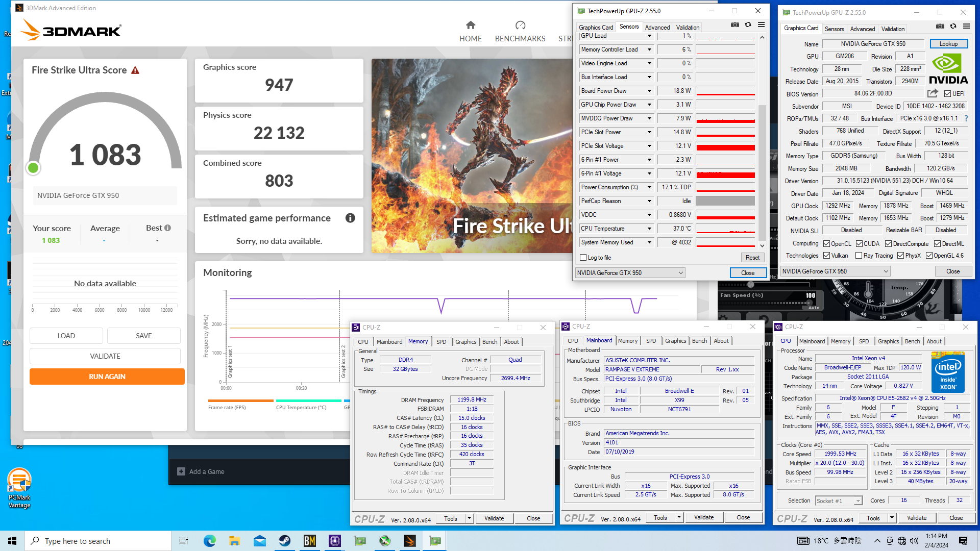Viewport: 980px width, 551px height.
Task: Toggle the OpenCL checkbox in GPU-Z
Action: (x=826, y=244)
